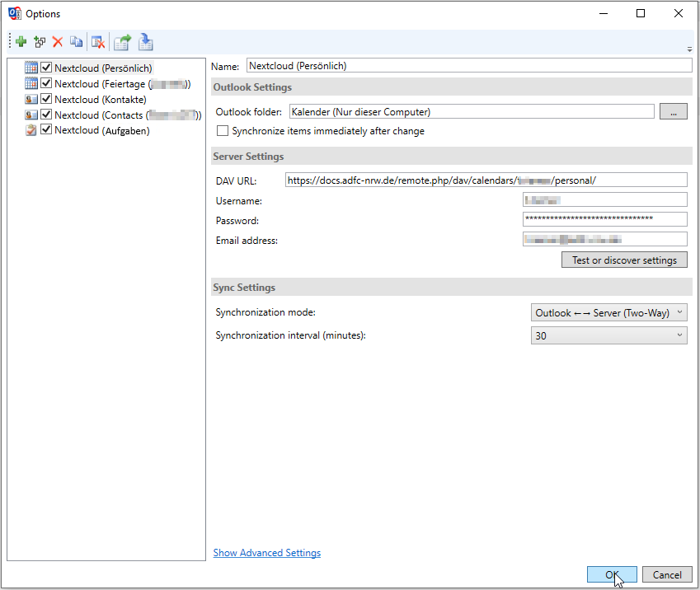Enable Synchronize items immediately after change

[222, 131]
